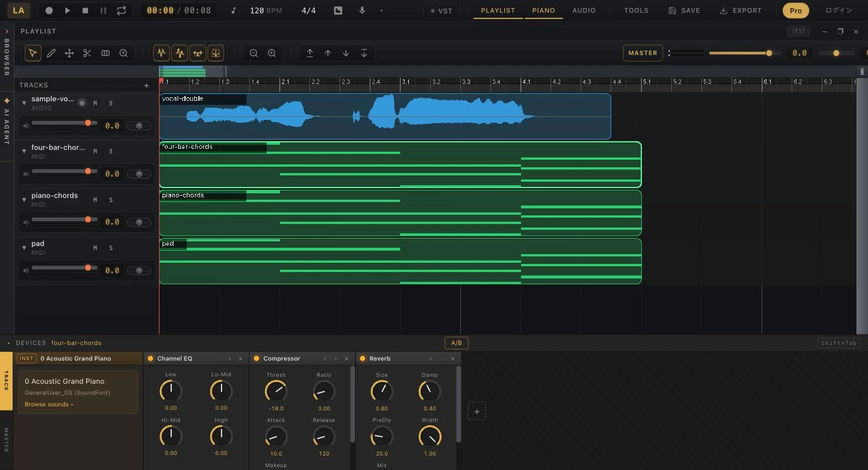The height and width of the screenshot is (470, 868).
Task: Add a new device with plus box
Action: 477,412
